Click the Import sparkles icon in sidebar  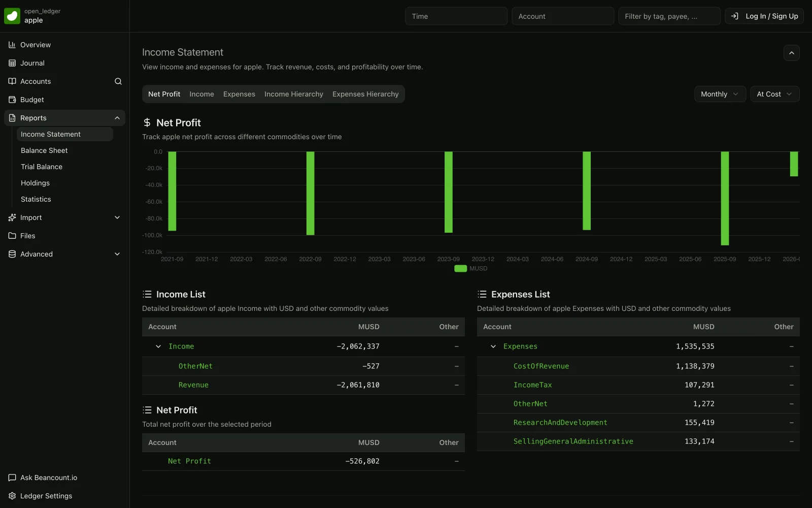point(12,217)
